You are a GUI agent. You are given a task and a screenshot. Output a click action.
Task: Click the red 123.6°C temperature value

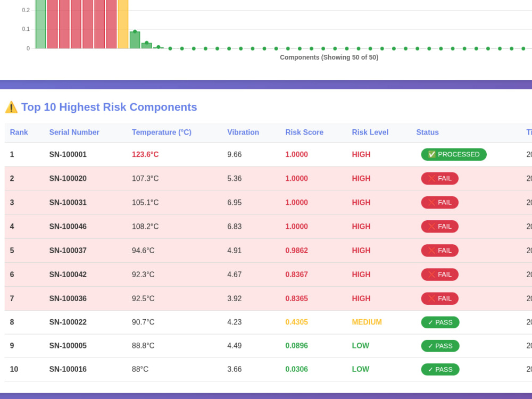[145, 154]
